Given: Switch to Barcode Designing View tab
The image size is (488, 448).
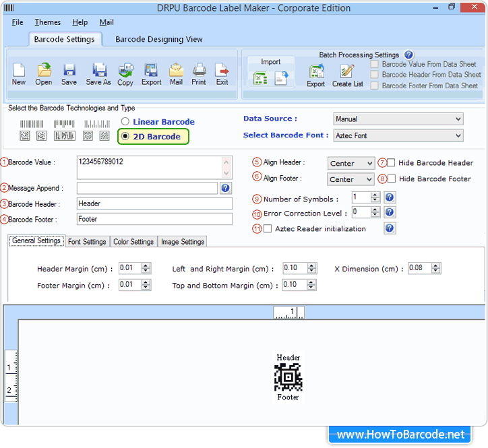Looking at the screenshot, I should 158,39.
